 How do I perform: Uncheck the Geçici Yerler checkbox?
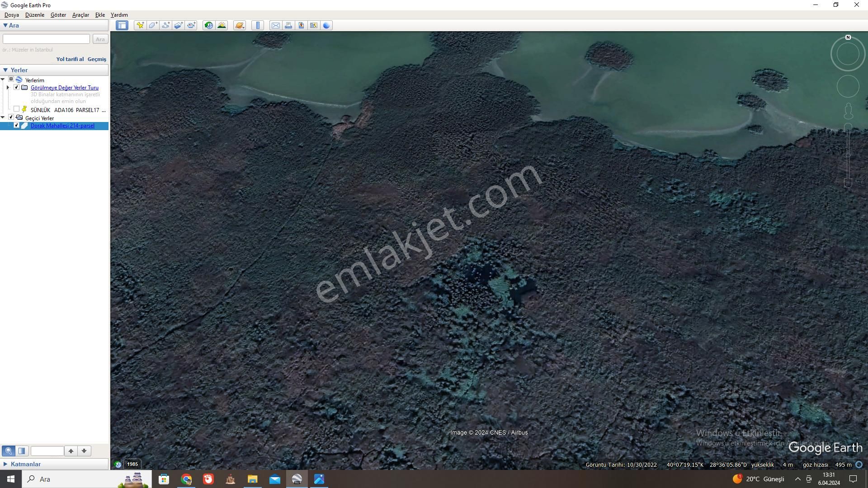point(11,117)
